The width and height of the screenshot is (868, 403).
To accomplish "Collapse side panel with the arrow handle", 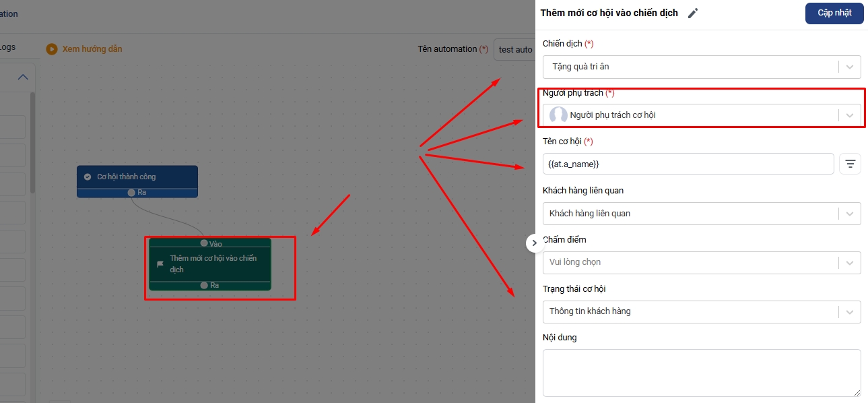I will tap(534, 243).
